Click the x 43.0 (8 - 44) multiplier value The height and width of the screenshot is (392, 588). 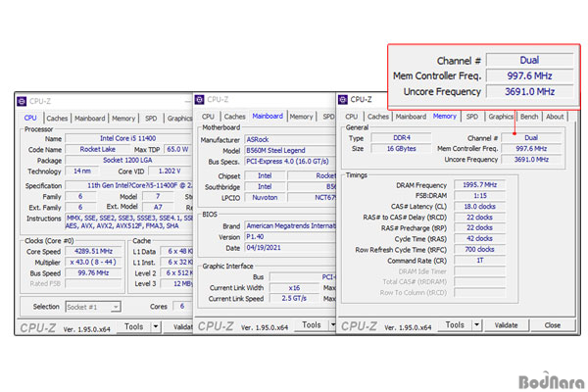coord(93,263)
